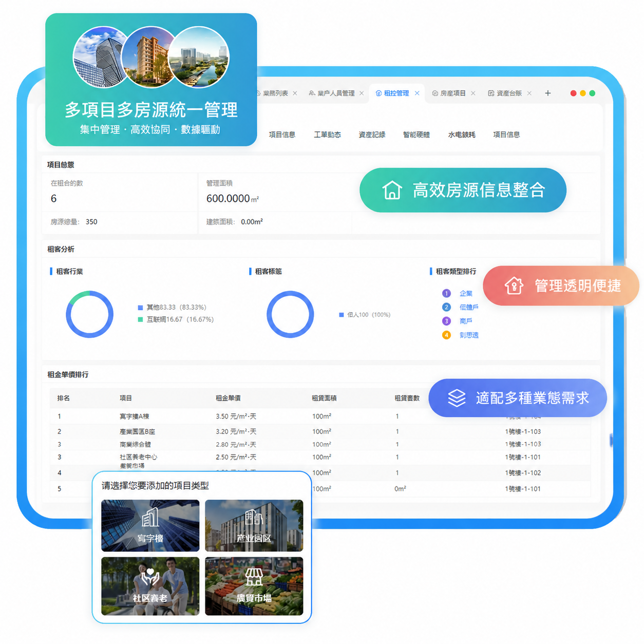Click the 租客行業 donut chart

coord(89,314)
